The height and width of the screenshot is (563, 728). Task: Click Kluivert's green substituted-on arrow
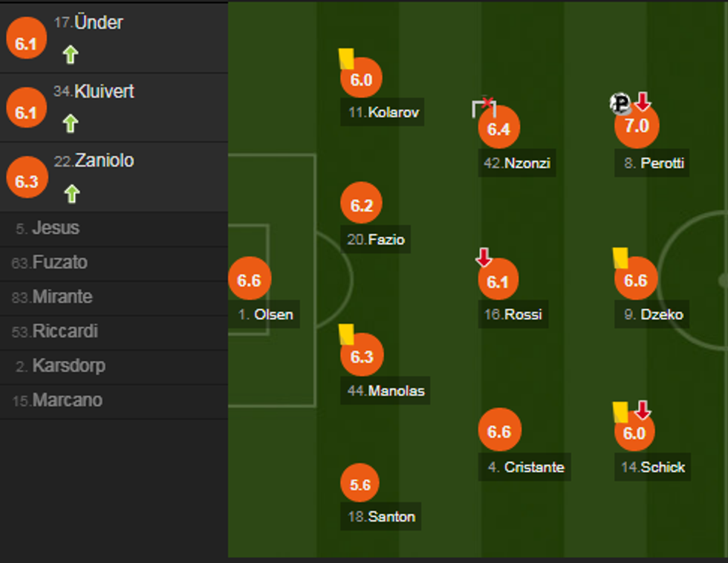point(71,123)
